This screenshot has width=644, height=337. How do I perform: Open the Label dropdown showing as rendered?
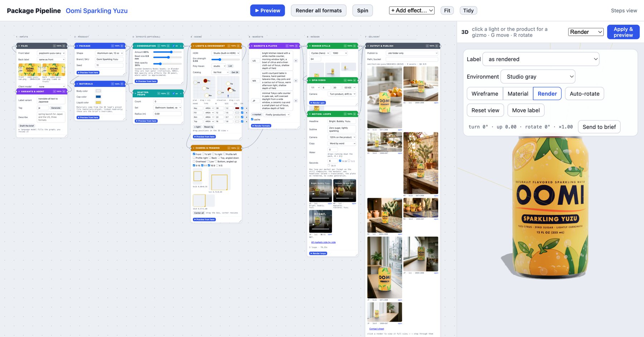click(541, 59)
